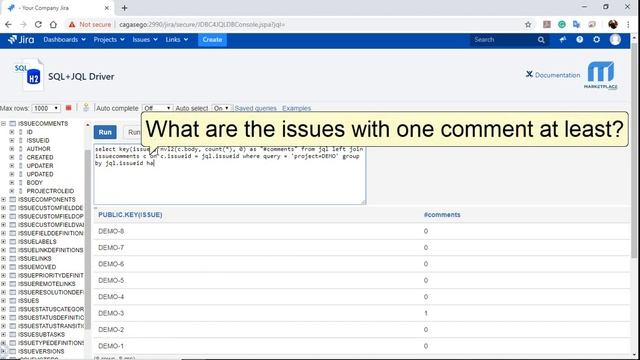Image resolution: width=640 pixels, height=360 pixels.
Task: Open the Issues menu
Action: point(145,40)
